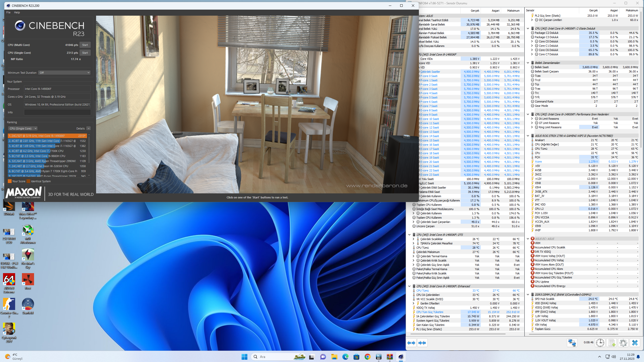The width and height of the screenshot is (644, 362).
Task: Click Sensör column header in HWiNFO
Action: tap(552, 10)
